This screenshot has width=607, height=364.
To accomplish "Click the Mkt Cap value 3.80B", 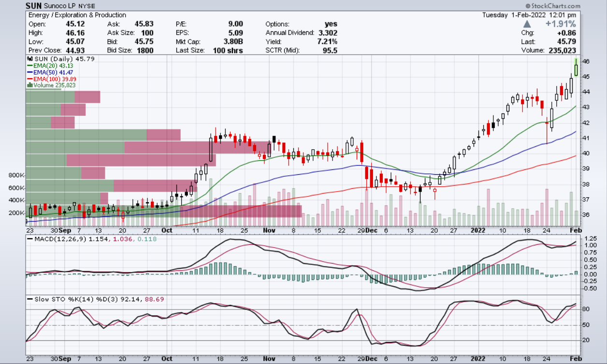I will pyautogui.click(x=233, y=42).
